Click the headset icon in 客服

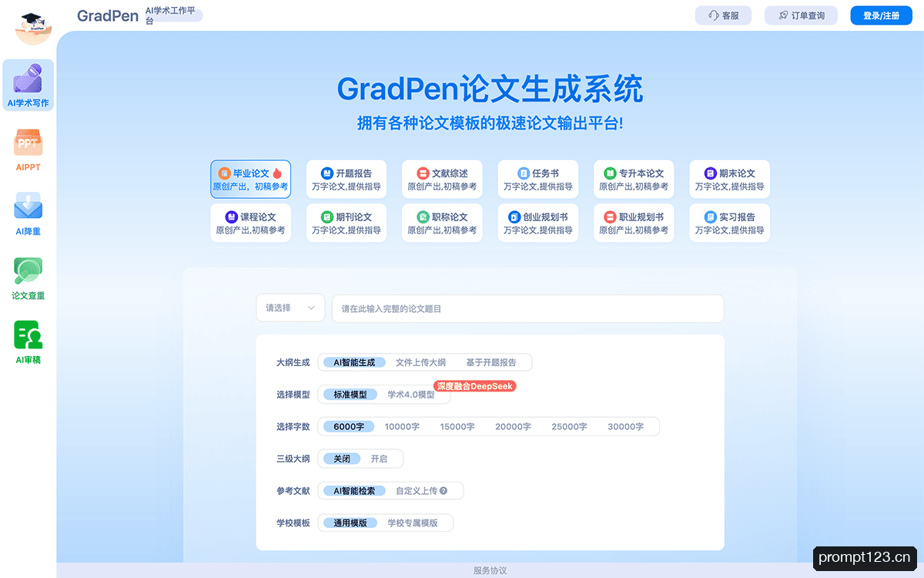pos(714,15)
